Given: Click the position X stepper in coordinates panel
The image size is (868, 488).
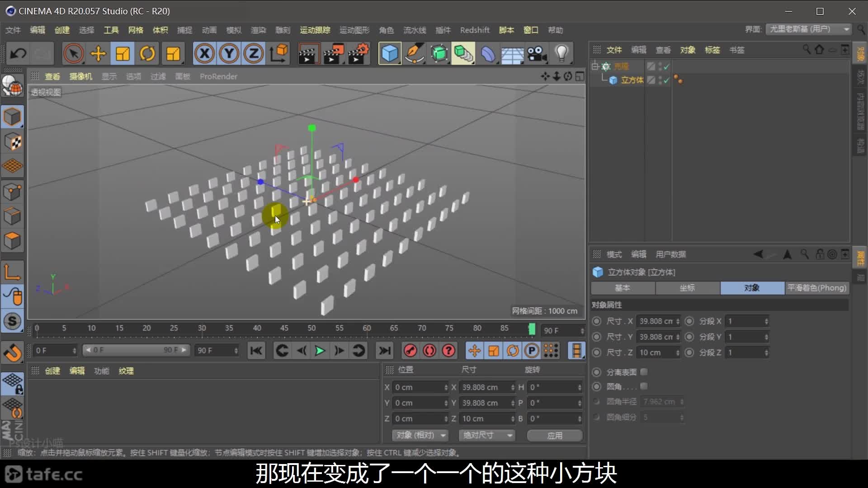Looking at the screenshot, I should coord(446,387).
